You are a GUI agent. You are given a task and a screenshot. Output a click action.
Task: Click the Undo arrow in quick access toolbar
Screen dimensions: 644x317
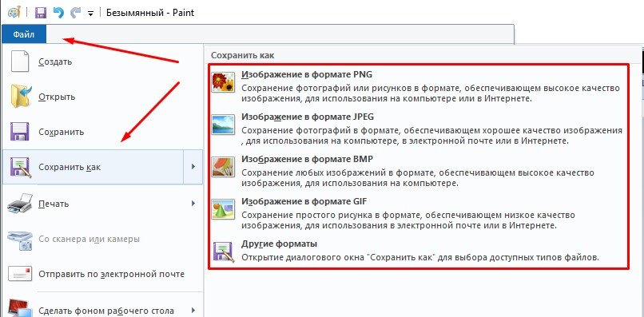pyautogui.click(x=59, y=13)
